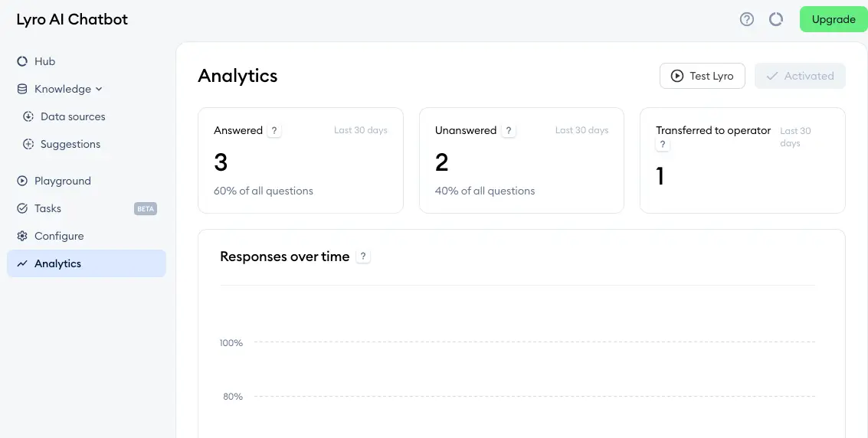This screenshot has height=438, width=868.
Task: Click the 'Responses over time' heading
Action: 284,257
